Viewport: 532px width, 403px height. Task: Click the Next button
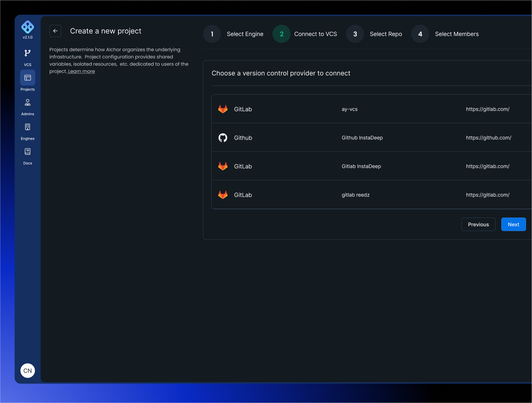(x=514, y=224)
